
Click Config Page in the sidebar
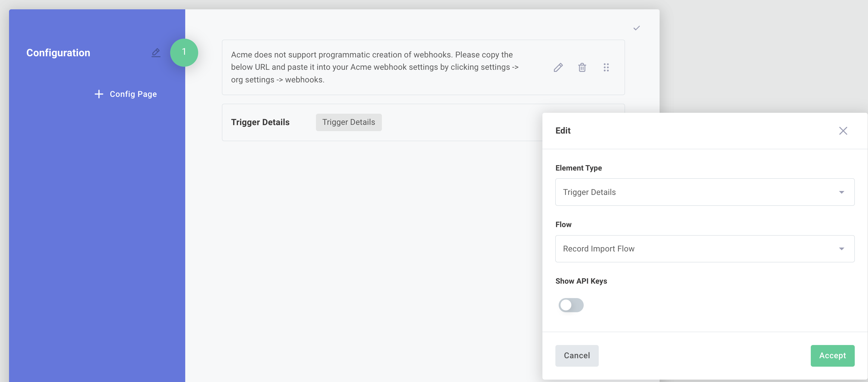pyautogui.click(x=133, y=94)
